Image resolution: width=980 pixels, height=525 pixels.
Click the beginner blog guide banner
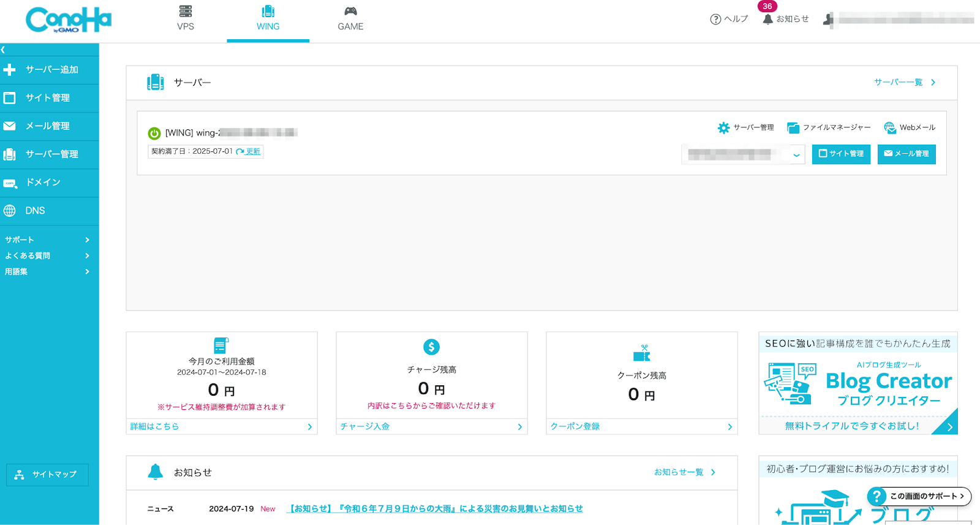coord(858,490)
